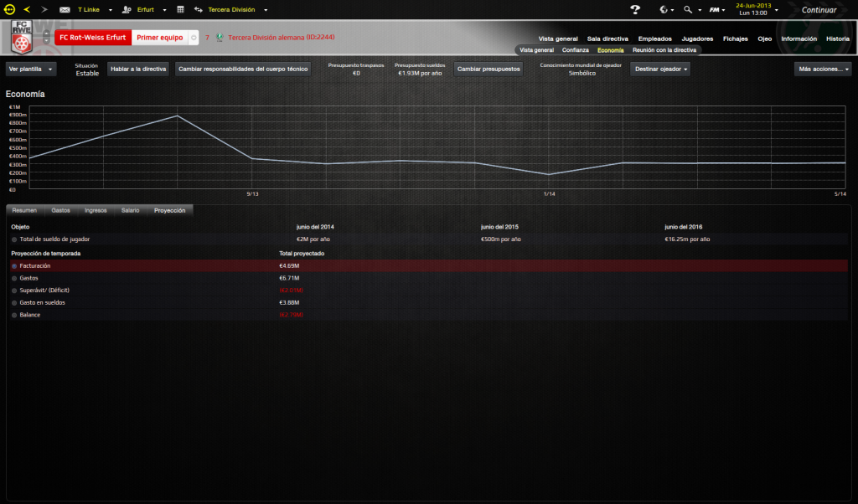Switch to Reunión con la directiva sub-tab
This screenshot has height=504, width=858.
click(664, 50)
